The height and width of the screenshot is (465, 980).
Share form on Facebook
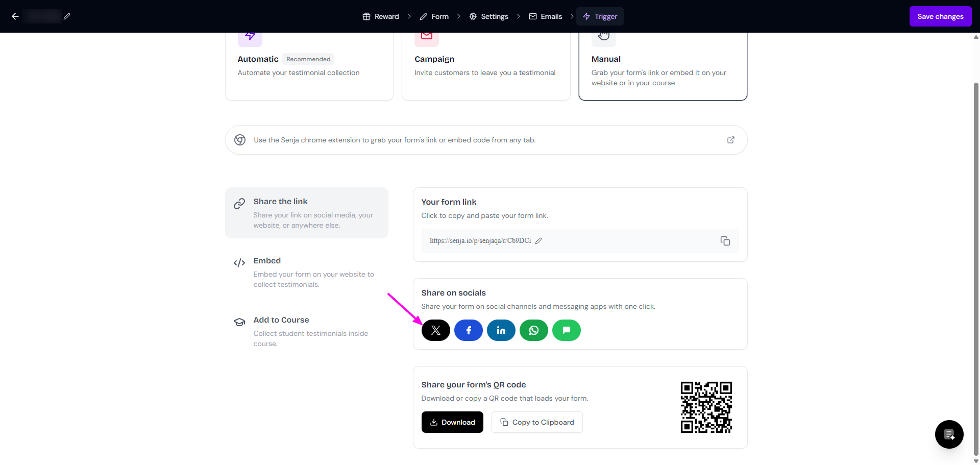[x=468, y=330]
